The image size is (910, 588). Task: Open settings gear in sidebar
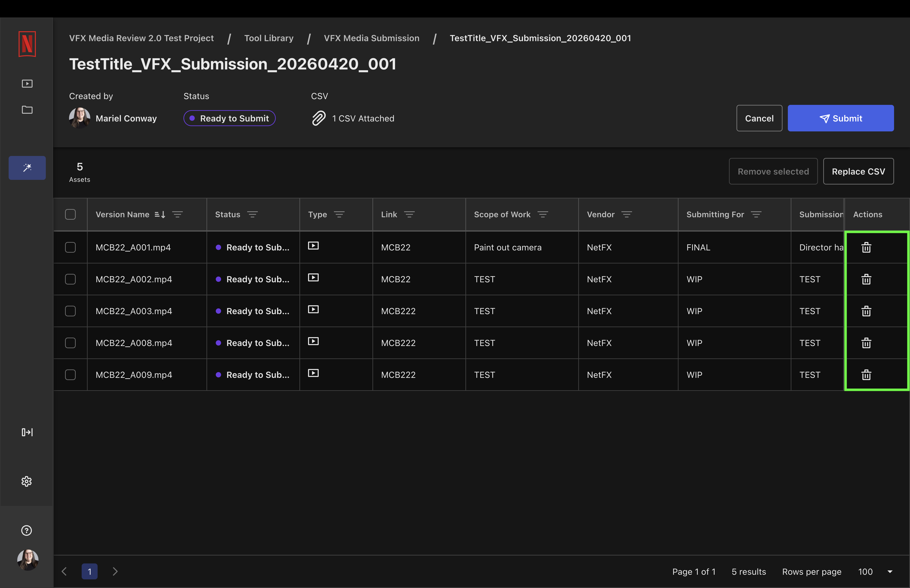coord(27,481)
